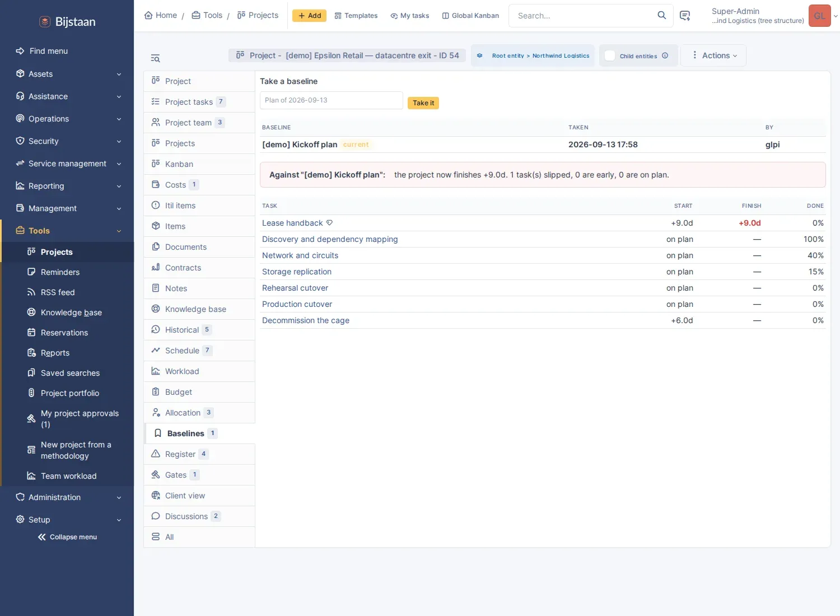The height and width of the screenshot is (616, 840).
Task: Click the Root entity layers icon
Action: (479, 55)
